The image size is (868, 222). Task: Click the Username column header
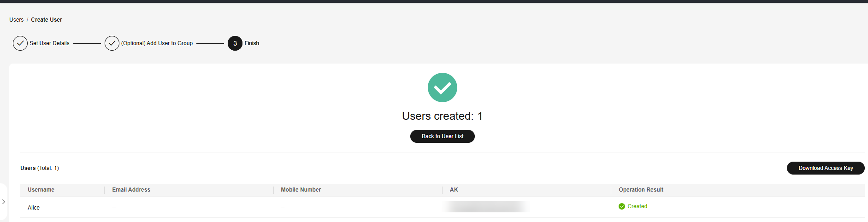pos(41,190)
